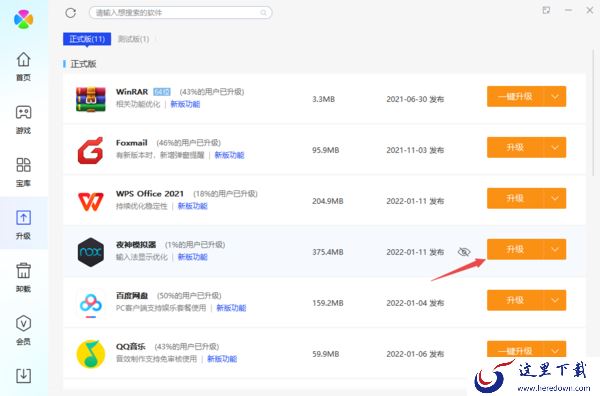The image size is (600, 396).
Task: Click the 59.9MB size value
Action: point(326,354)
